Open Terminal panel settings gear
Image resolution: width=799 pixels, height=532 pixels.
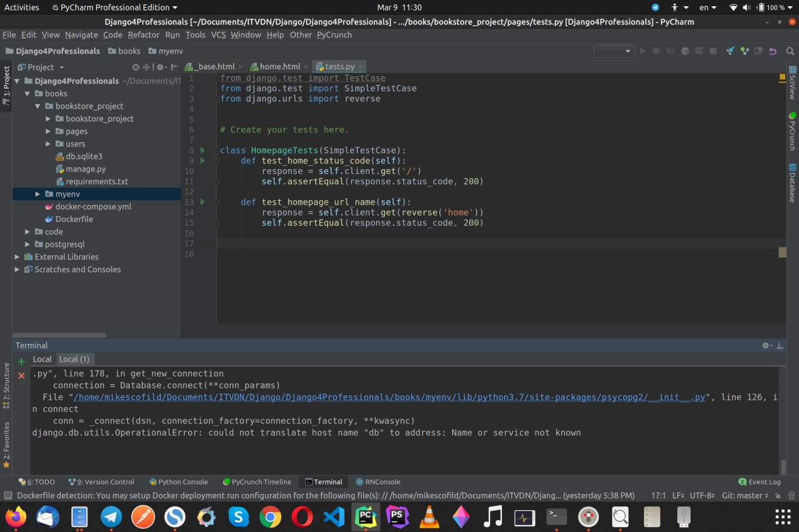coord(767,346)
